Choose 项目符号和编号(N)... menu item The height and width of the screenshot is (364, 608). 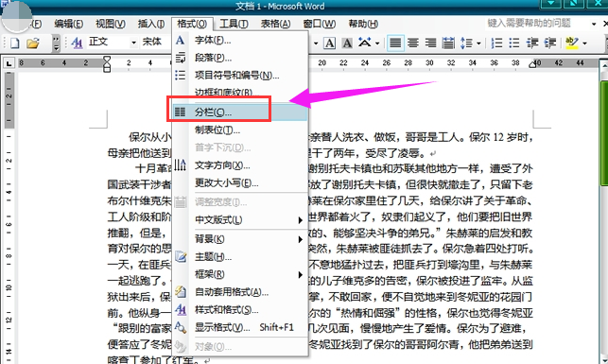point(240,76)
